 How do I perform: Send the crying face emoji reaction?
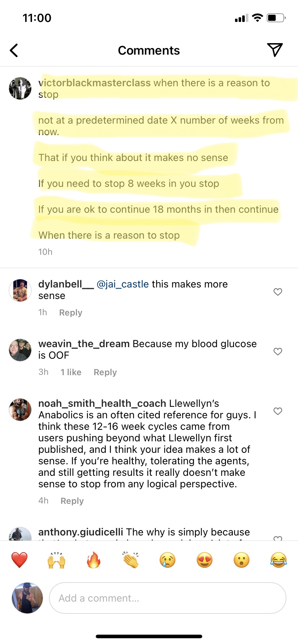coord(168,560)
